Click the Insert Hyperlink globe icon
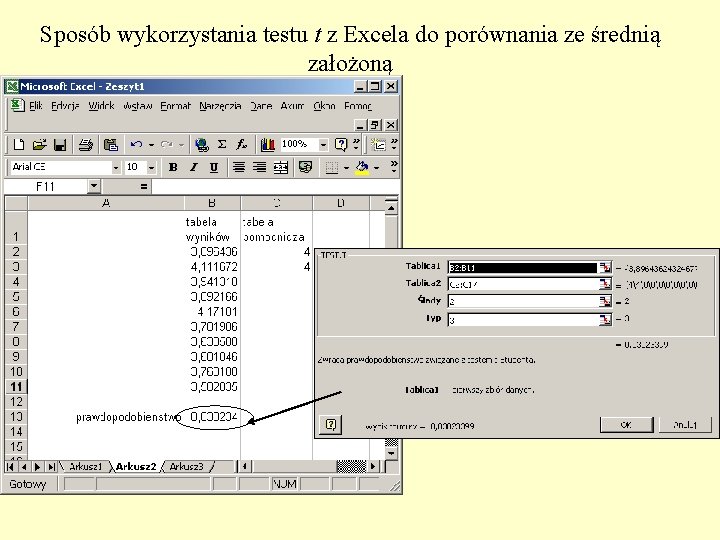Screen dimensions: 720x540 (x=202, y=145)
